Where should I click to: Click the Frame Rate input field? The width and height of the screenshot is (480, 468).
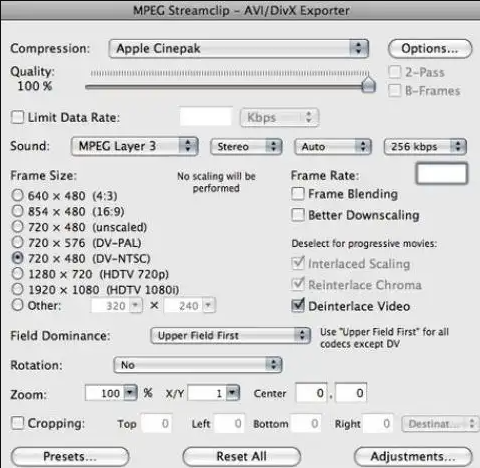(x=442, y=174)
